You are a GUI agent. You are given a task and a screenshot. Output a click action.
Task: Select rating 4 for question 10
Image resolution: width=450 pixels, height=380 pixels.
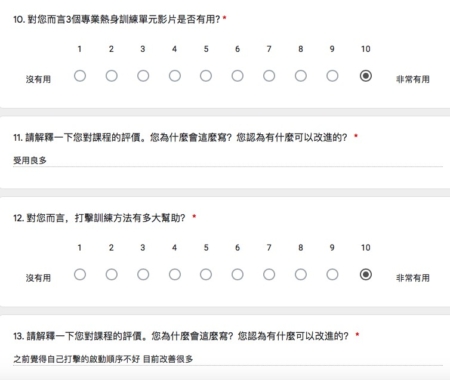(175, 76)
